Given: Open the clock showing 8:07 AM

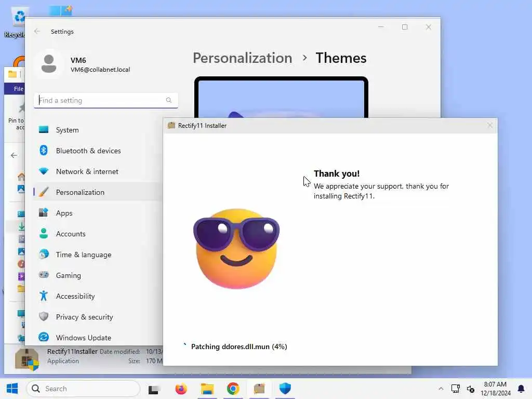Looking at the screenshot, I should coord(495,389).
